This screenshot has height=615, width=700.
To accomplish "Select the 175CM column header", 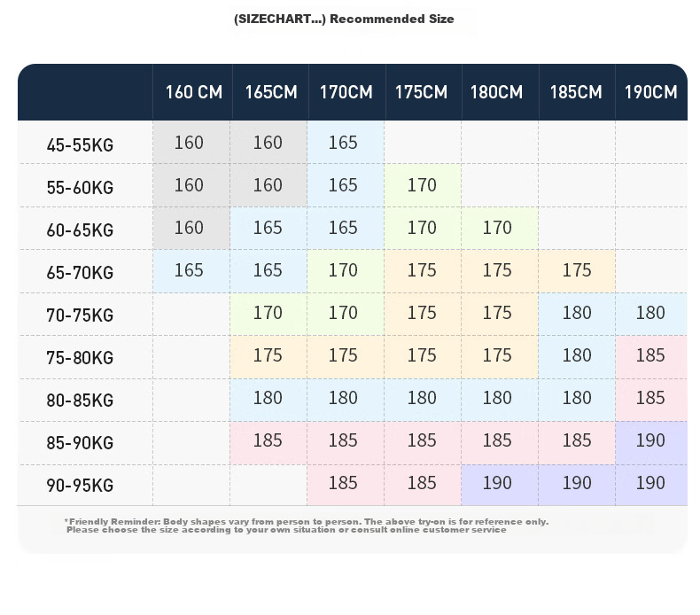I will pyautogui.click(x=421, y=92).
